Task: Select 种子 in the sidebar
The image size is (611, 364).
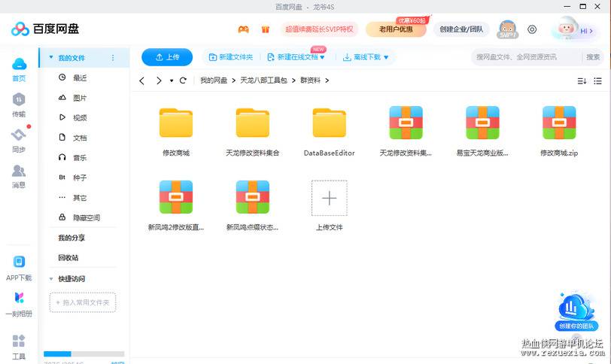Action: (x=80, y=177)
